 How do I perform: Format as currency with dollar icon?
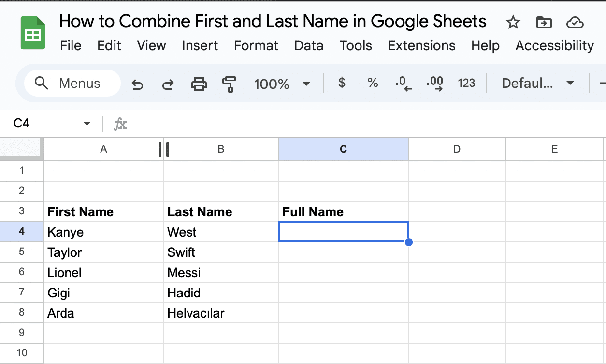click(342, 83)
